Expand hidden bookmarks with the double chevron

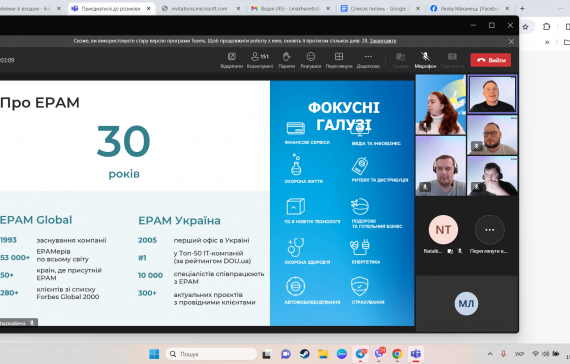(547, 43)
